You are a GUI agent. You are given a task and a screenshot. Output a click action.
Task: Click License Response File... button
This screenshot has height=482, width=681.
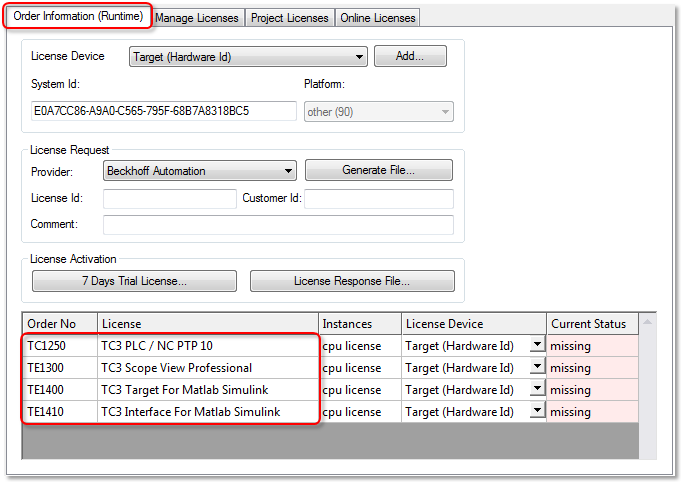[352, 281]
